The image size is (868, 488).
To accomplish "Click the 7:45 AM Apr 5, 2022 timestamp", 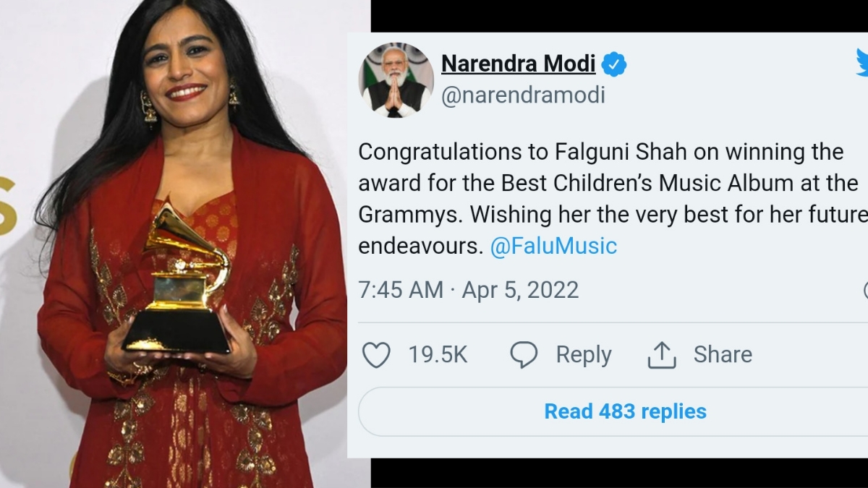I will 469,291.
